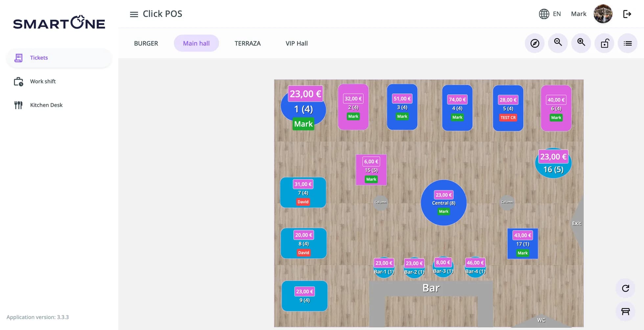Click the Application version: 3.3.3 text
Viewport: 644px width, 330px height.
pyautogui.click(x=37, y=317)
